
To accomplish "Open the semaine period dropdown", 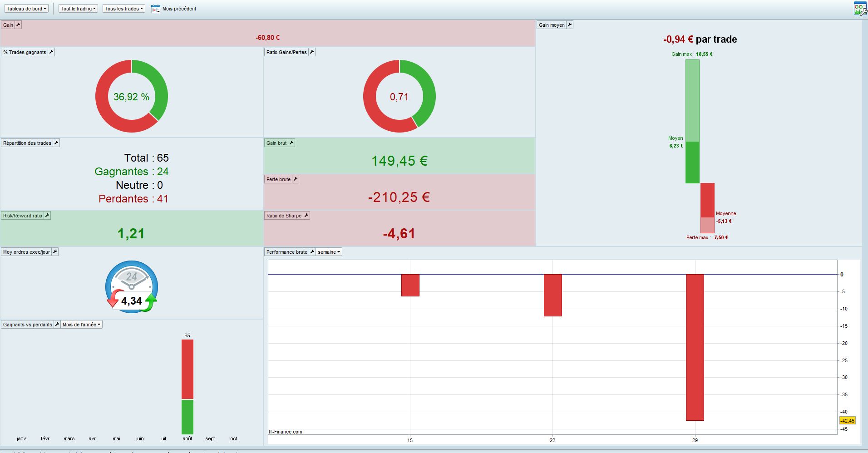I will [329, 252].
